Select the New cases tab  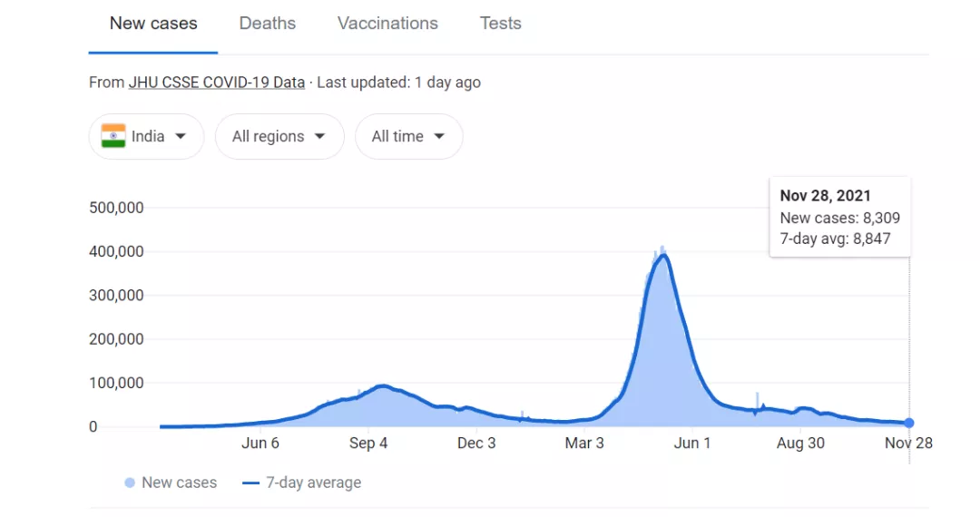153,24
